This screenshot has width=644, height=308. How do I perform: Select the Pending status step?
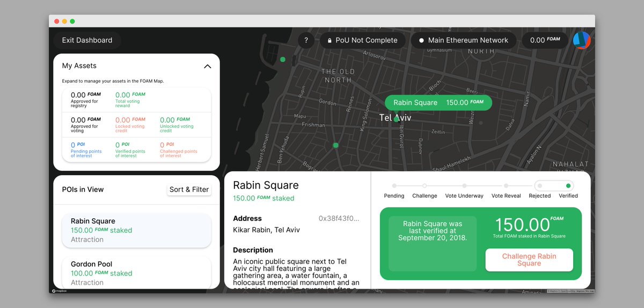tap(394, 191)
